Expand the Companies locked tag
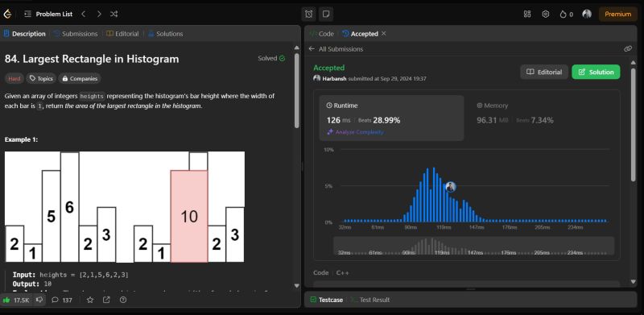The width and height of the screenshot is (644, 315). pos(80,78)
